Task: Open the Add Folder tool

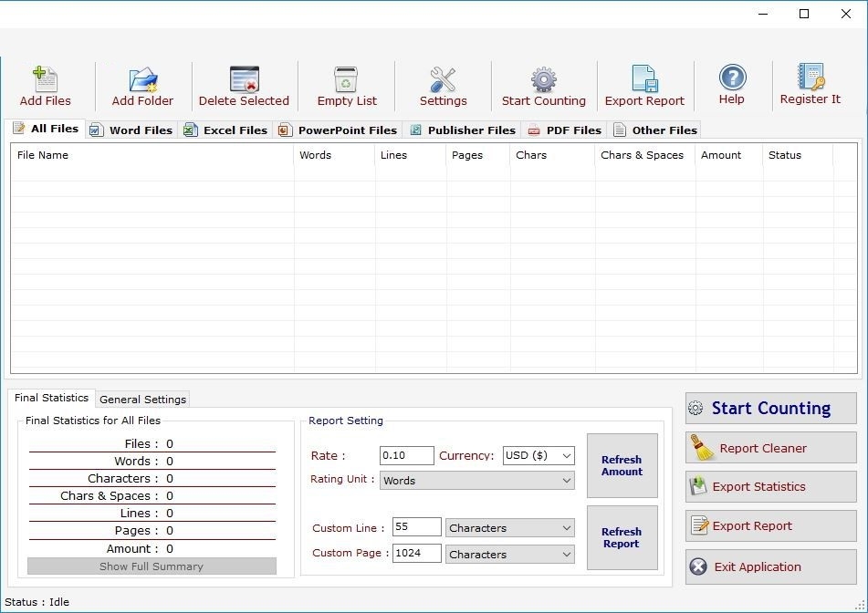Action: click(142, 80)
